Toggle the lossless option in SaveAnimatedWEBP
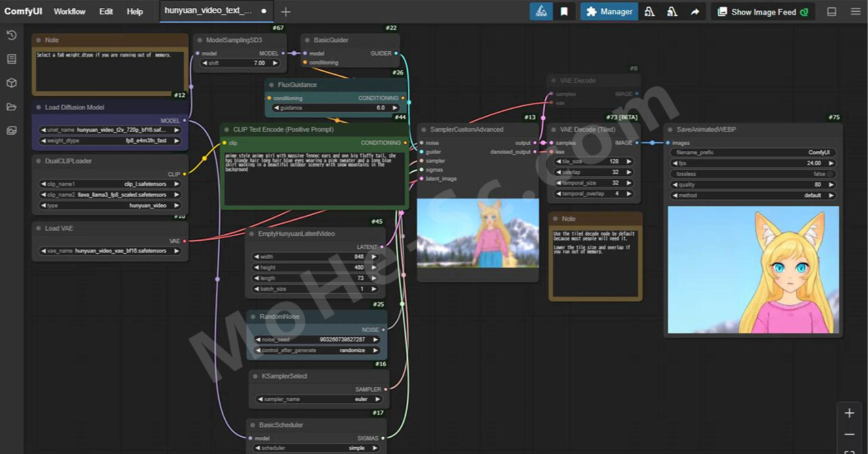The width and height of the screenshot is (868, 454). point(753,174)
